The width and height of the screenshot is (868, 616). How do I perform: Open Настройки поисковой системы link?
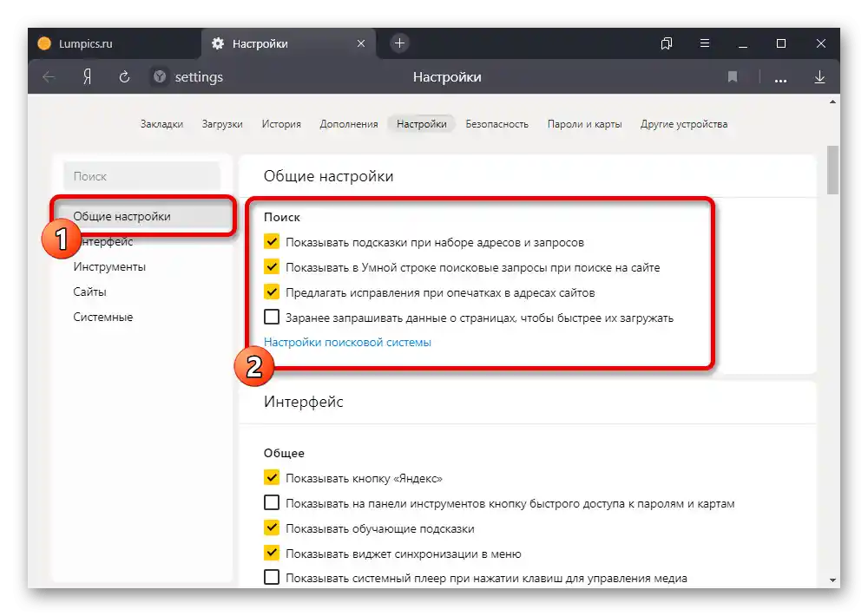click(x=347, y=342)
